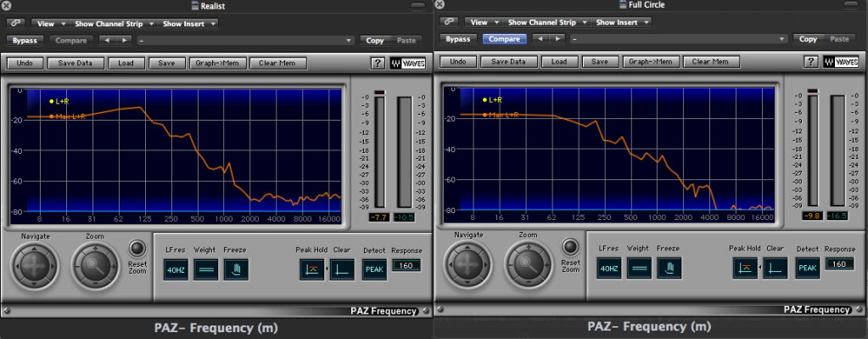Toggle the Weight icon in Full Circle window
Viewport: 868px width, 339px height.
(x=639, y=268)
